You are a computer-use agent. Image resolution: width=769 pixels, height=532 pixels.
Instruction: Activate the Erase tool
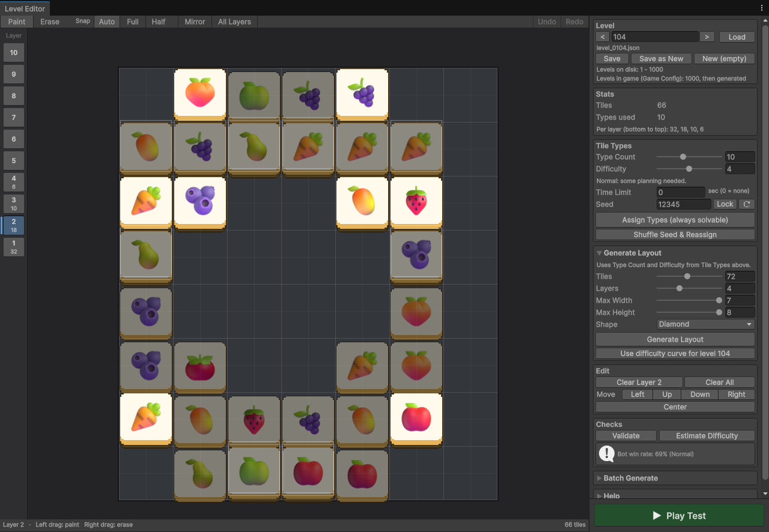click(x=50, y=22)
